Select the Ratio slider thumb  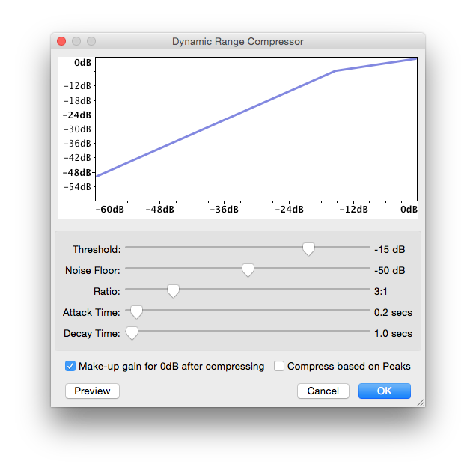173,291
